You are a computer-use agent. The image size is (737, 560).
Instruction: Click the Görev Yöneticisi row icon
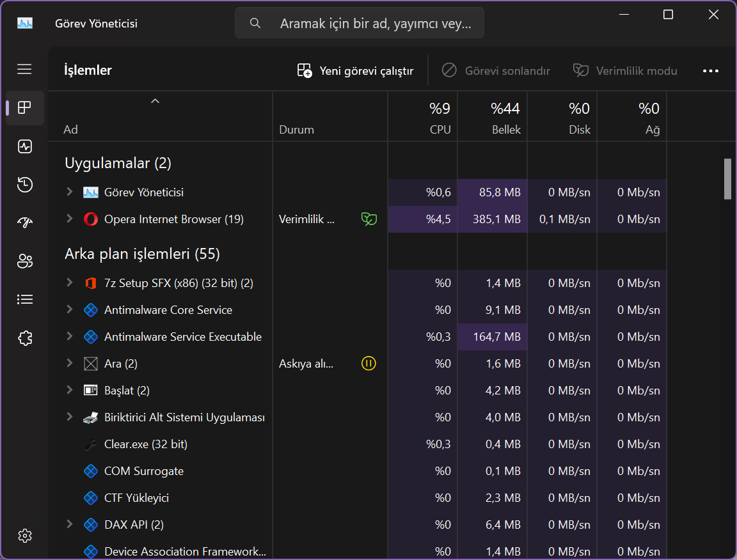pyautogui.click(x=91, y=192)
